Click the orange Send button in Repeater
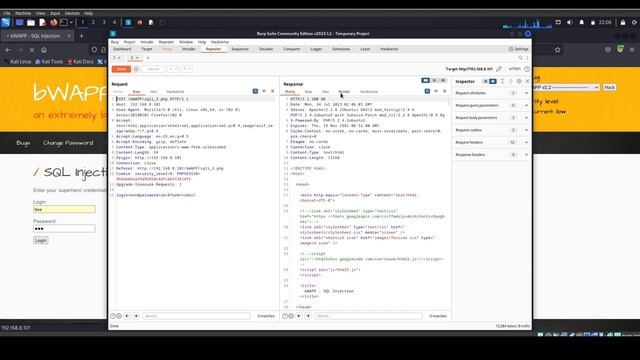Image resolution: width=640 pixels, height=360 pixels. [121, 69]
